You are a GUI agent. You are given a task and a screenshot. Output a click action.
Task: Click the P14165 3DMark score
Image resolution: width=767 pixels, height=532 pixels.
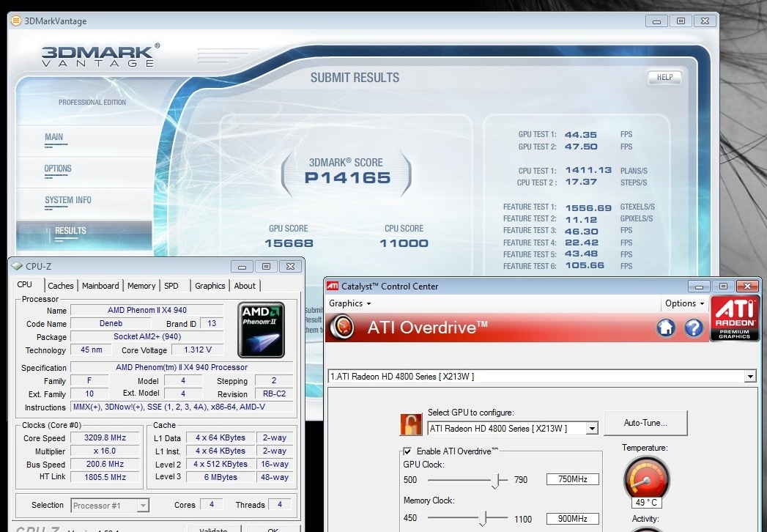pos(348,177)
